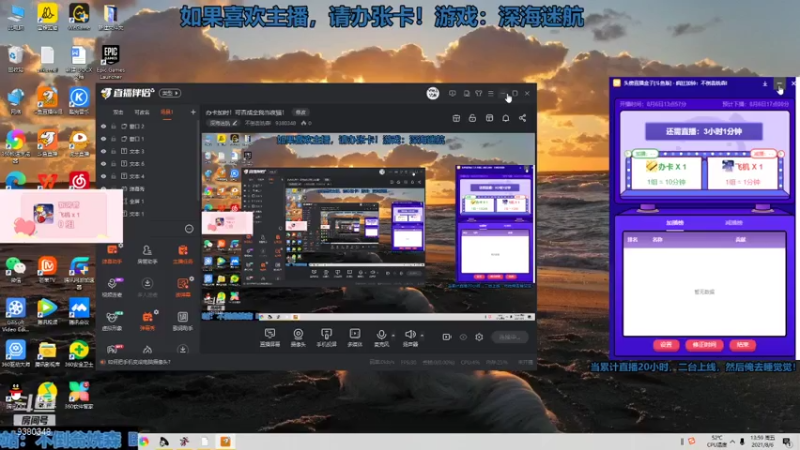Open the 主播任务 tool in the left panel
The height and width of the screenshot is (450, 800).
(183, 254)
